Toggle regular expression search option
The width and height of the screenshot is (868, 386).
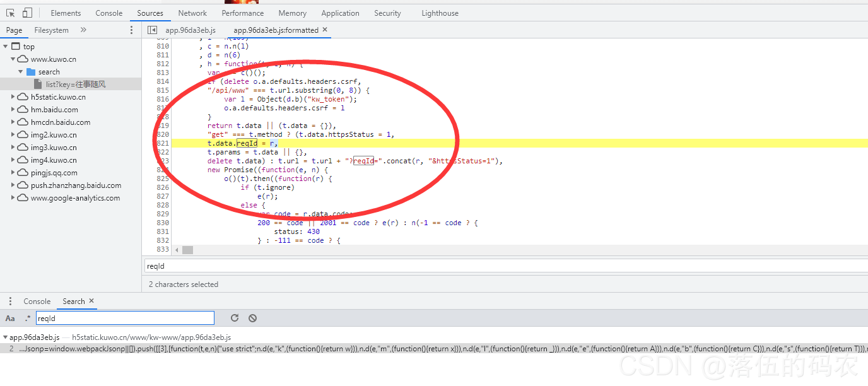pos(27,318)
